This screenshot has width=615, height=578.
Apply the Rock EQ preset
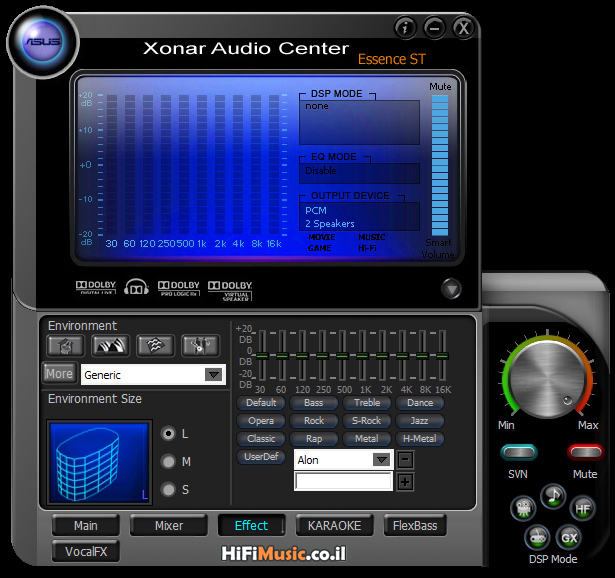point(314,421)
